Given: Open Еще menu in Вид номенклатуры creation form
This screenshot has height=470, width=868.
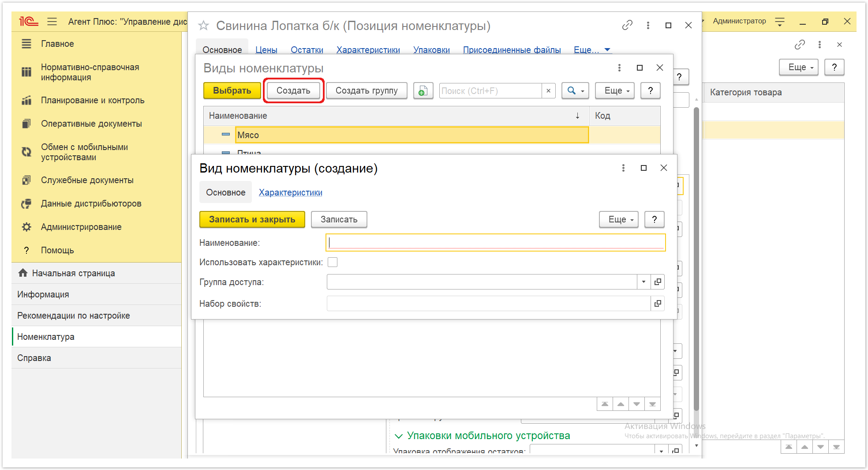Looking at the screenshot, I should (x=618, y=219).
